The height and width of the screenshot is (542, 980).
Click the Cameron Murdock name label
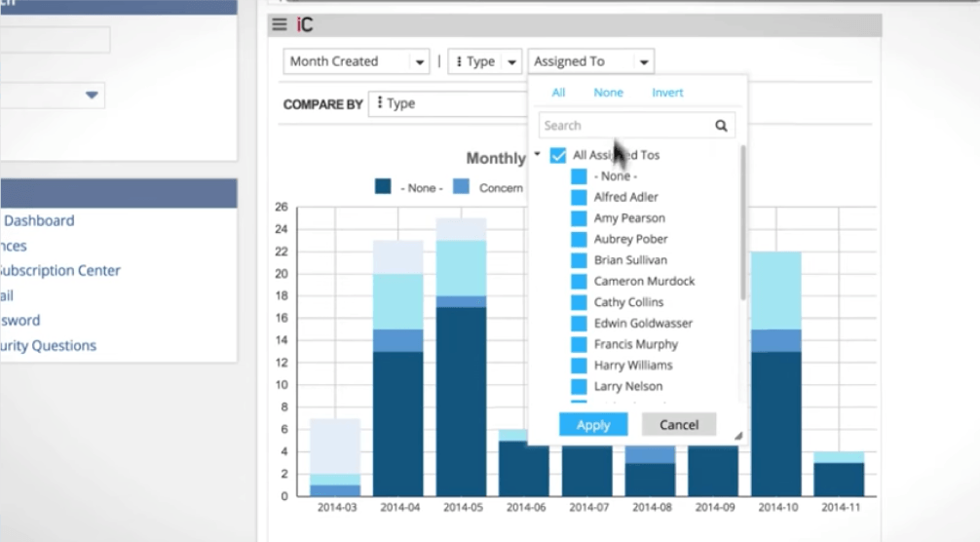(644, 282)
